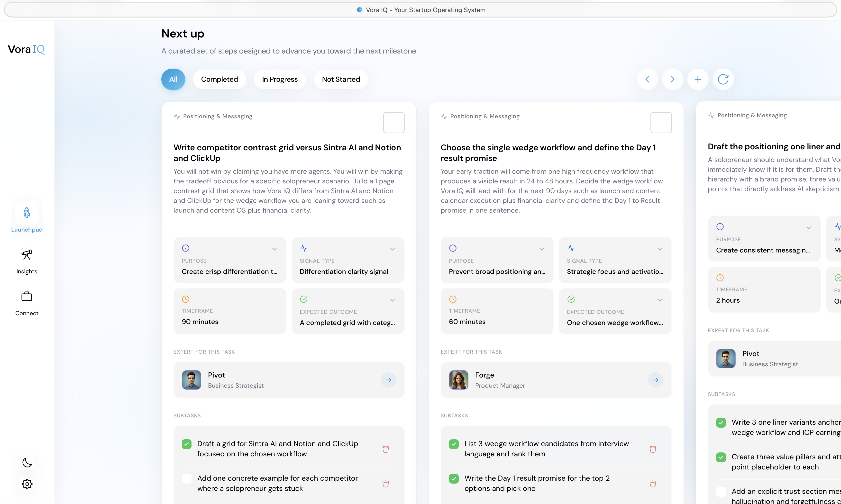Switch to the Completed filter tab
The height and width of the screenshot is (504, 841).
(x=219, y=80)
